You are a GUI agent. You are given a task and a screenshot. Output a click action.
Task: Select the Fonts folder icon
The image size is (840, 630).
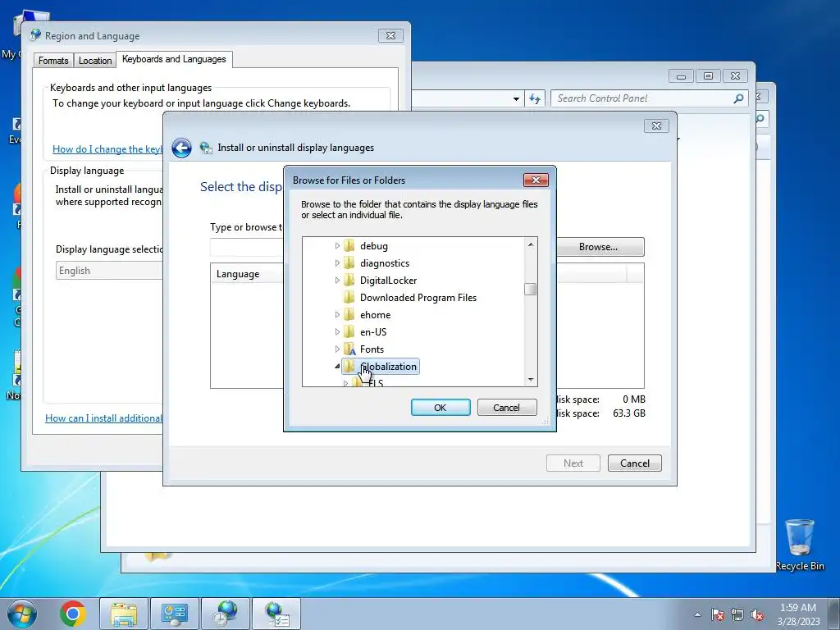349,349
